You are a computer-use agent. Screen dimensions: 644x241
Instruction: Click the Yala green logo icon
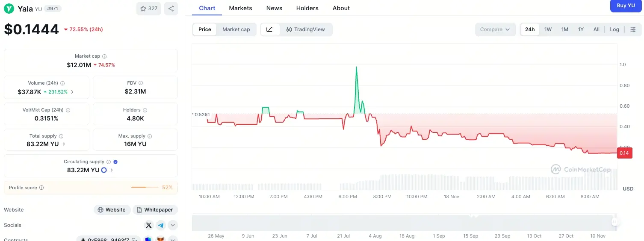(9, 9)
